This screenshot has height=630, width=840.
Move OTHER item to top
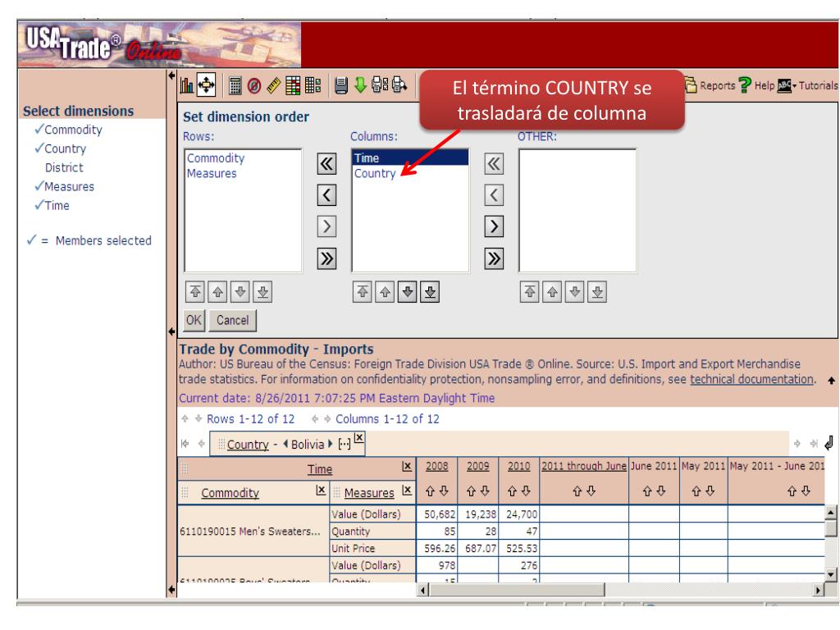click(x=530, y=292)
